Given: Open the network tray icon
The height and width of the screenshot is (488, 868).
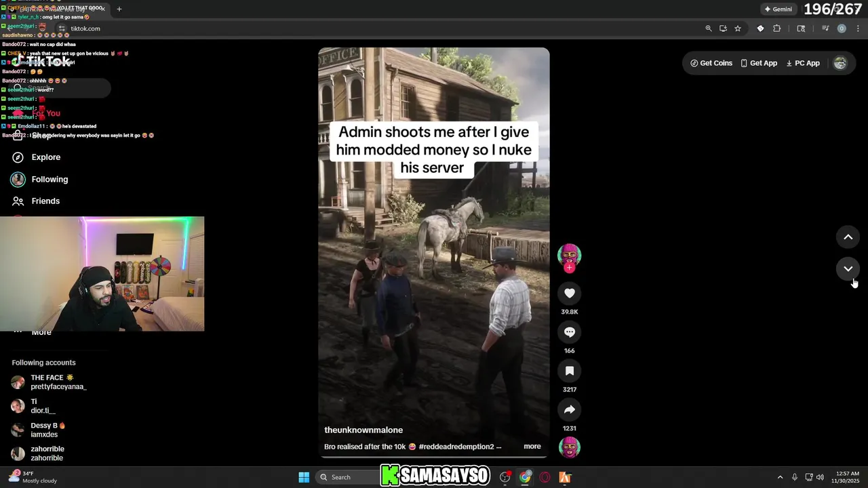Looking at the screenshot, I should coord(809,477).
